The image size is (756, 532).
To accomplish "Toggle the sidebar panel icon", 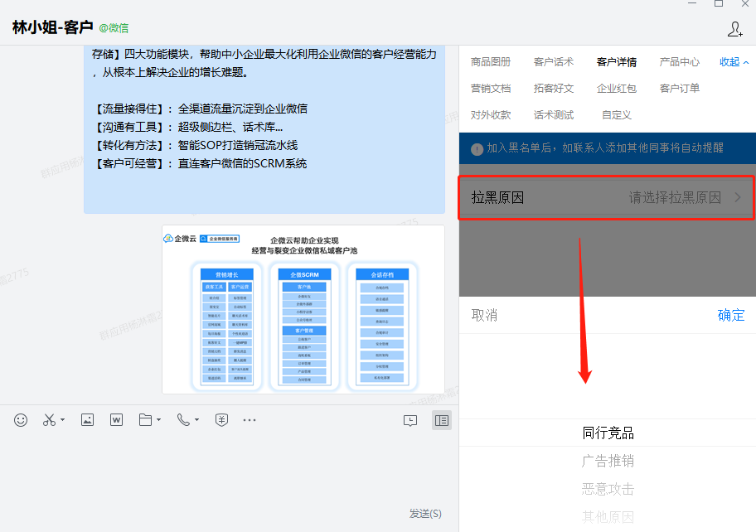I will click(x=442, y=420).
